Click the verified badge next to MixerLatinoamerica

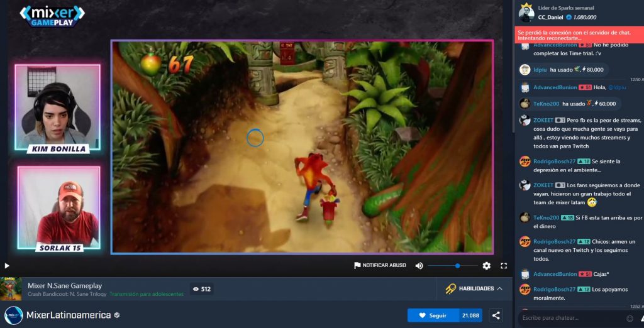tap(117, 315)
